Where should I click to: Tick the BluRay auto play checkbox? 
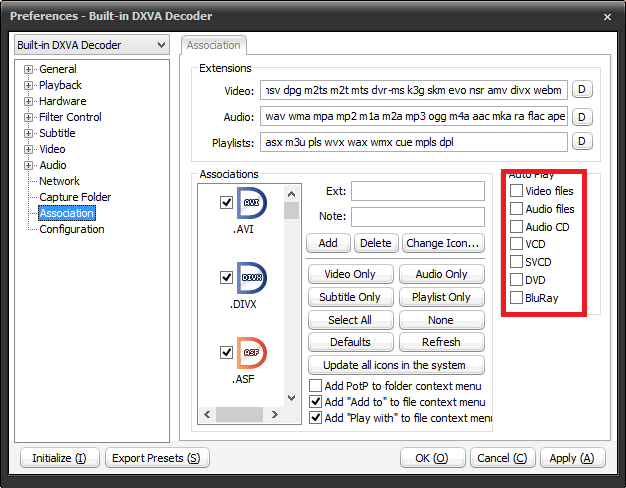coord(516,298)
